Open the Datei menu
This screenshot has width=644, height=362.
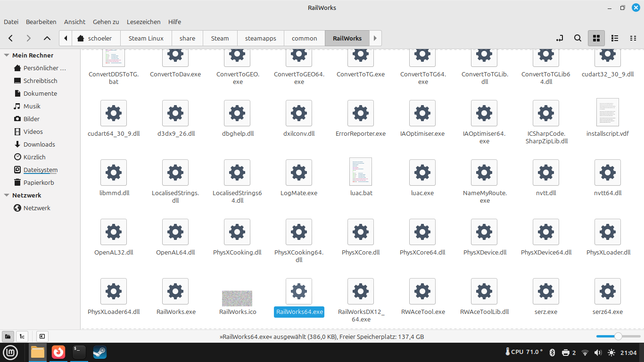tap(11, 22)
